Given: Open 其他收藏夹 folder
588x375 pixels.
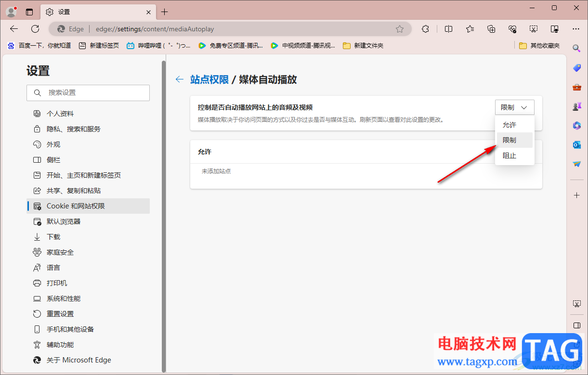Looking at the screenshot, I should (x=539, y=46).
